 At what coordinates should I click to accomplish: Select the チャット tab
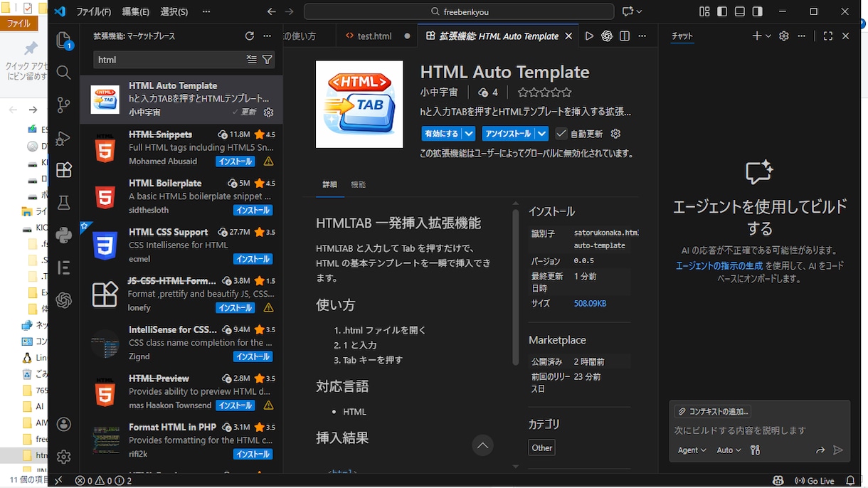coord(682,36)
